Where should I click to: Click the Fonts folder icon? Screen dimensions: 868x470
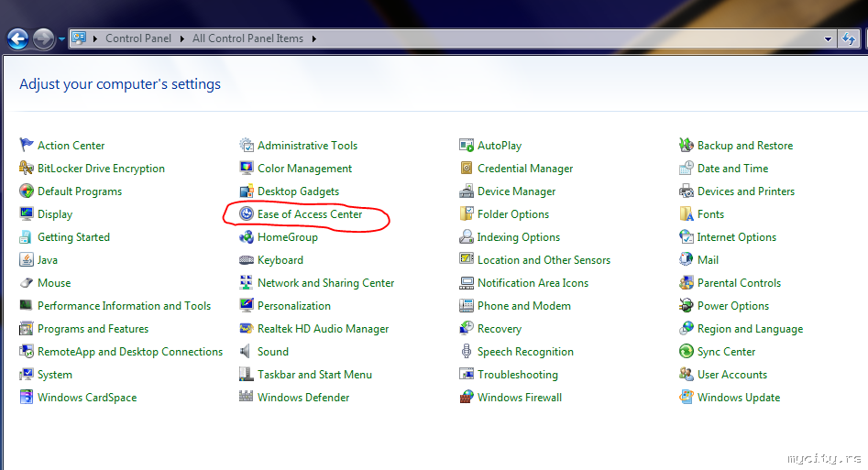coord(687,213)
